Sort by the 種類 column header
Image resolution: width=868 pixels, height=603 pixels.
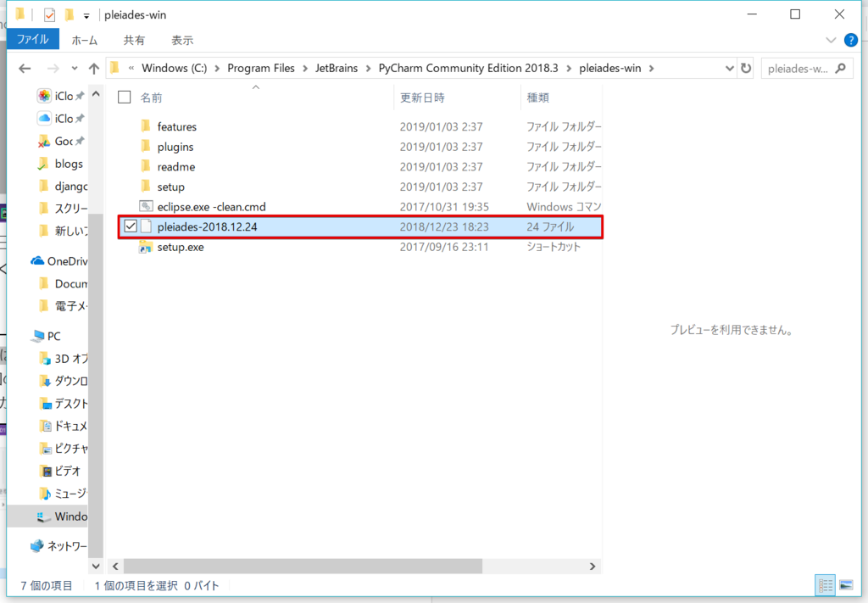[x=537, y=98]
